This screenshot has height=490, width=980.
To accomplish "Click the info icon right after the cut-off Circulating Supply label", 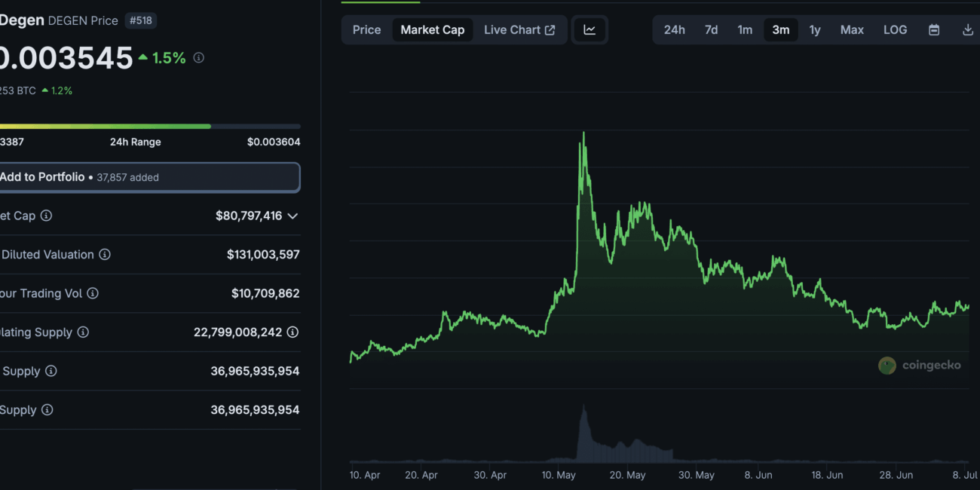I will pos(83,332).
